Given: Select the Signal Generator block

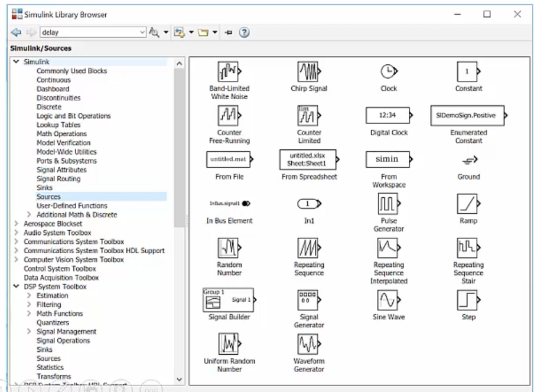Looking at the screenshot, I should coord(309,300).
